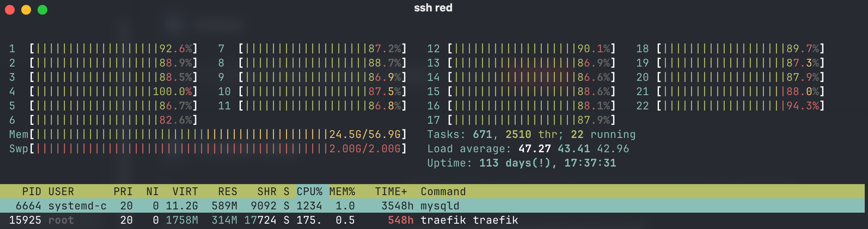Sort processes by the MEM% column header
Screen dimensions: 868x229
[342, 191]
